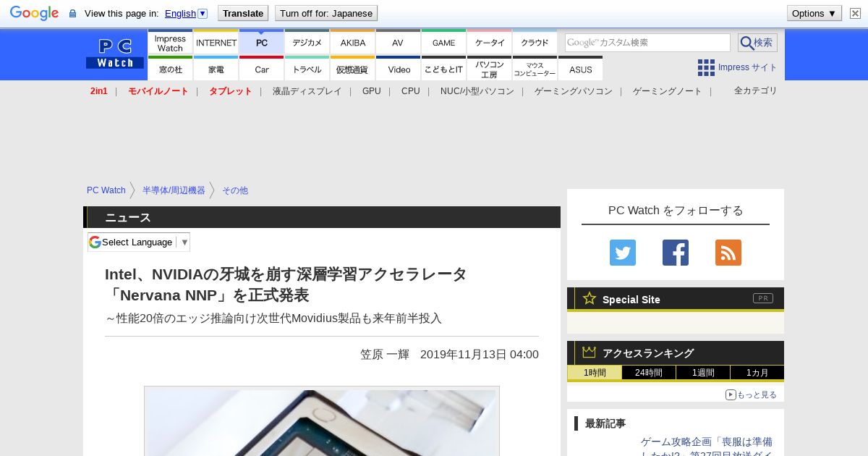Open the クラウド nav tab
This screenshot has height=456, width=868.
coord(535,43)
